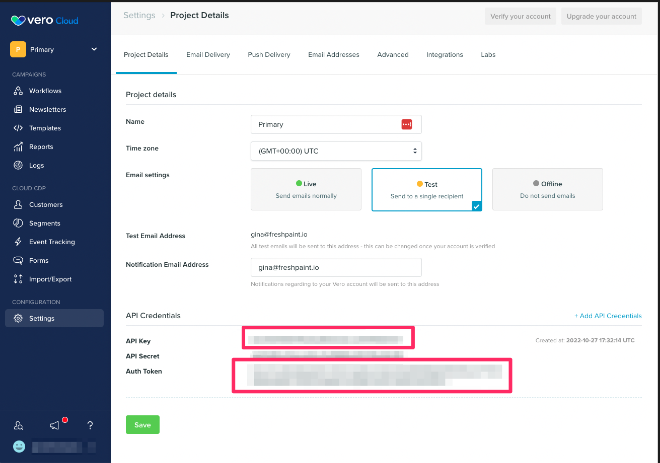Screen dimensions: 660x463
Task: Select the Test email setting
Action: (426, 188)
